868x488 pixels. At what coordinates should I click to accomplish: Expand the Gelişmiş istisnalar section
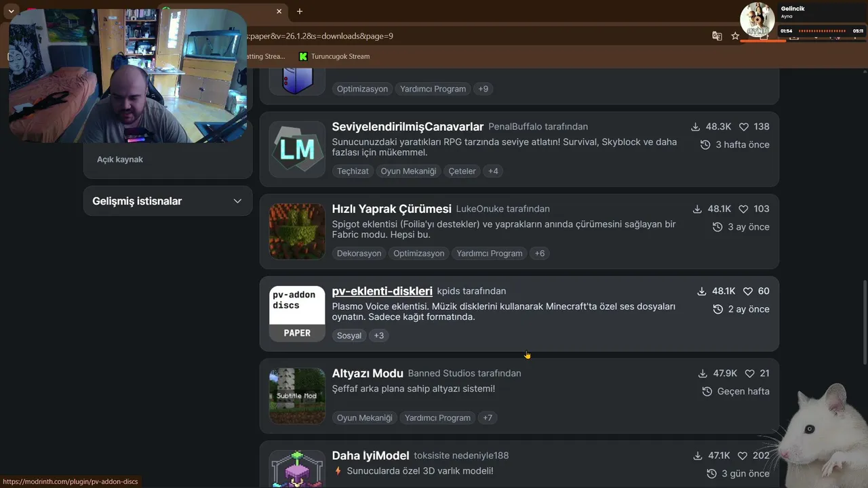tap(167, 201)
